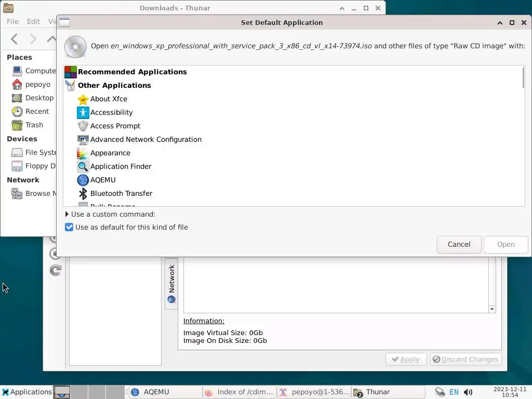Click the Advanced Network Configuration icon
Viewport: 532px width, 399px height.
point(83,139)
